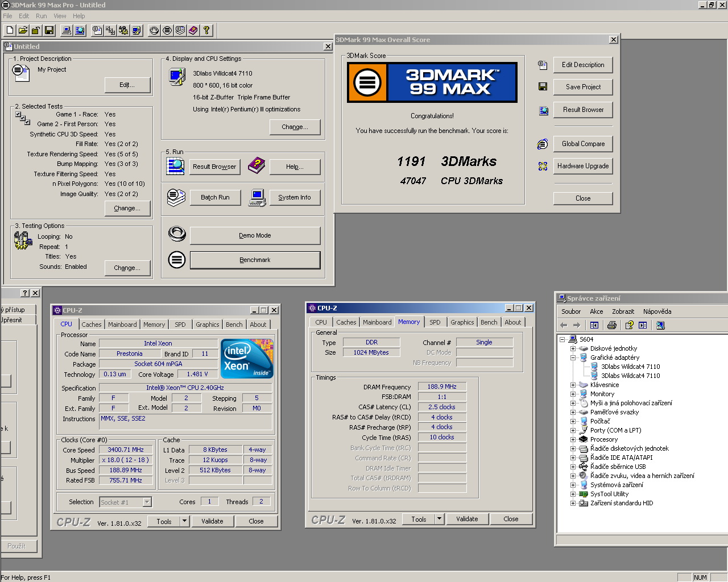Open Bench tab in left CPU-Z window
Image resolution: width=728 pixels, height=582 pixels.
pyautogui.click(x=234, y=325)
